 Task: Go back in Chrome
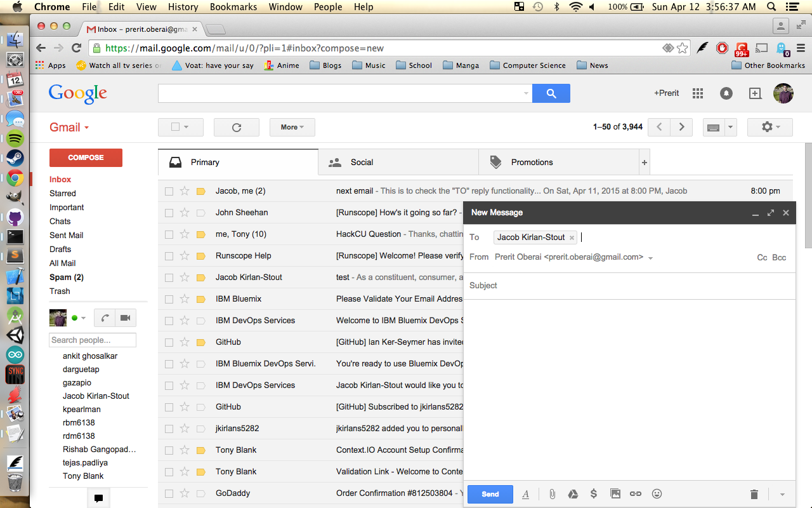[x=41, y=48]
